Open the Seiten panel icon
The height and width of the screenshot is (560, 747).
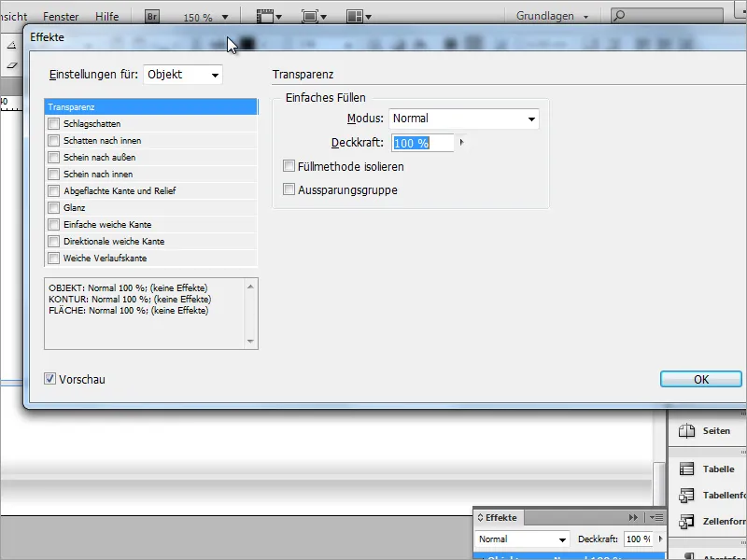686,431
